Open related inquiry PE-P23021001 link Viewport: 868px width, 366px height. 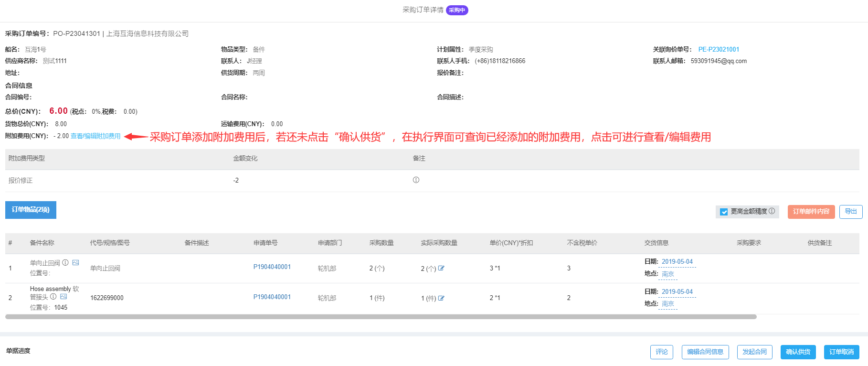[x=719, y=49]
